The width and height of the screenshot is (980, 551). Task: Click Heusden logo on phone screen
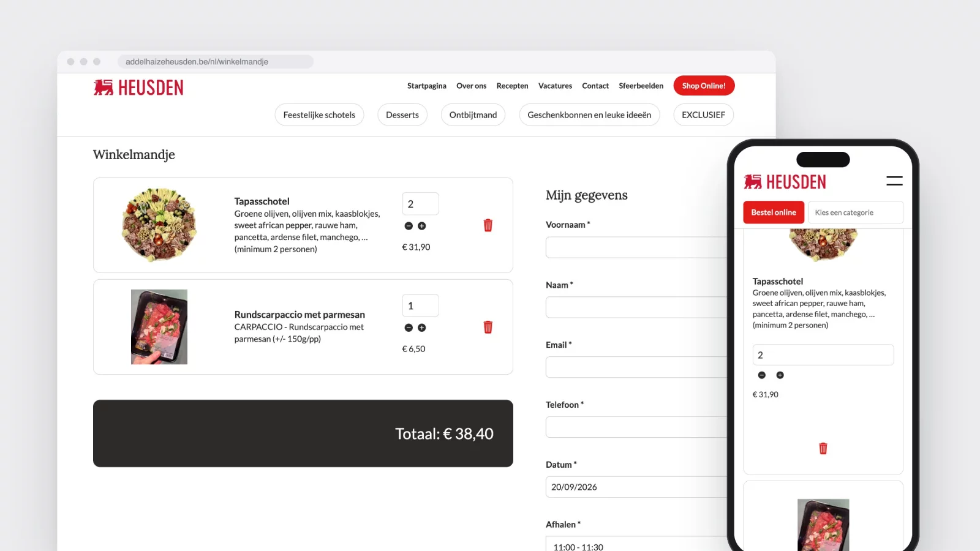pos(785,182)
